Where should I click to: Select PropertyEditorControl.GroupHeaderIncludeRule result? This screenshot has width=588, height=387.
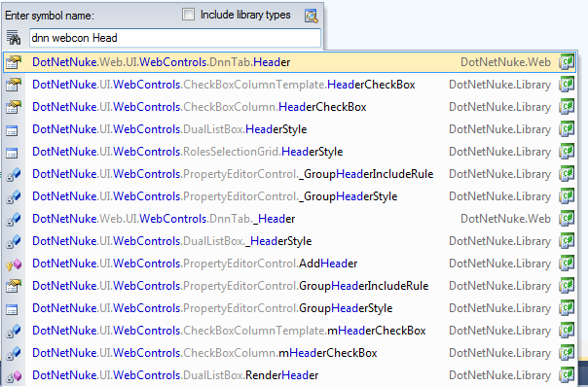289,286
